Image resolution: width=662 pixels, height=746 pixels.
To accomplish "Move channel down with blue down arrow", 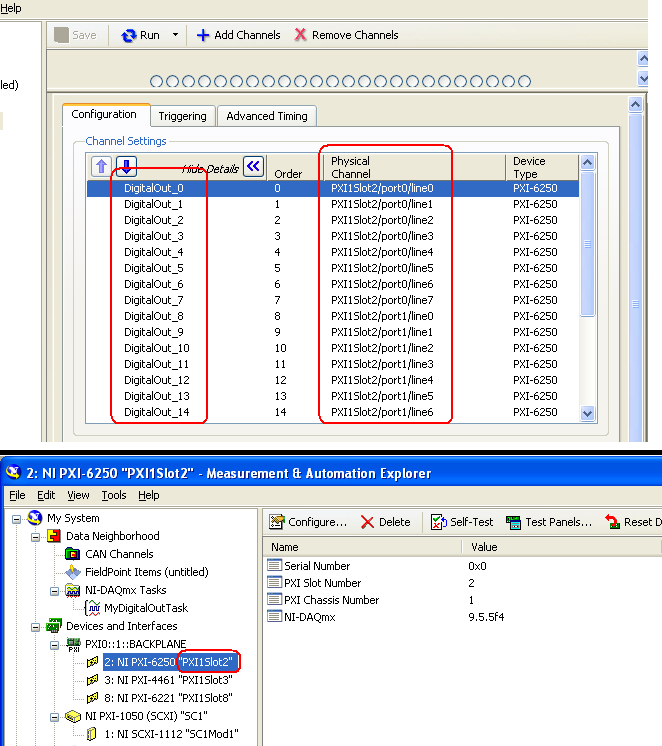I will [126, 167].
